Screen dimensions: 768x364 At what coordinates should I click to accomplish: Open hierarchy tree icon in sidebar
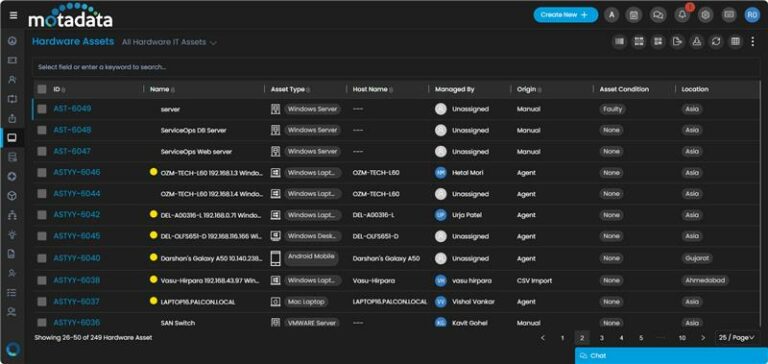12,215
